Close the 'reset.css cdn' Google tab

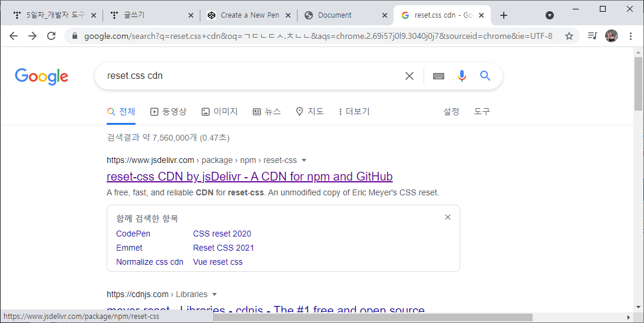(481, 15)
